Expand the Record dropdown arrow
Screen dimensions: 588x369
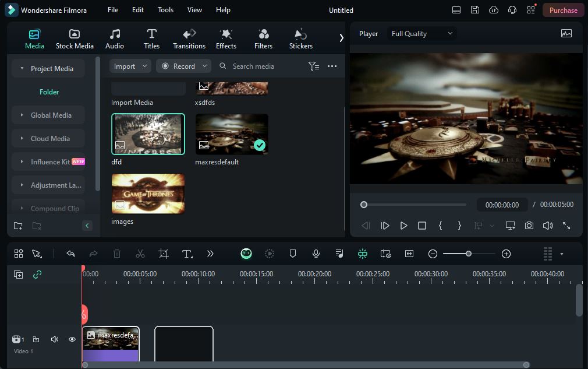click(204, 66)
